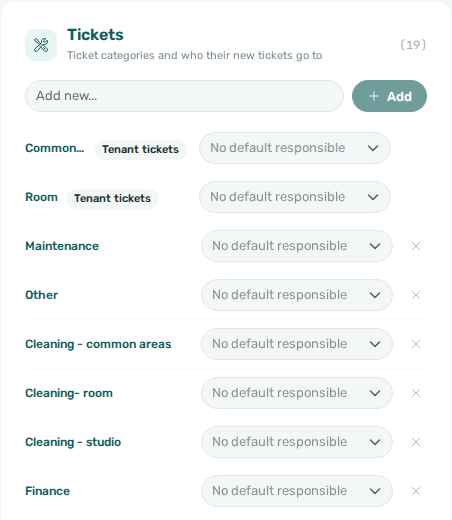Open responsible dropdown for Room category
This screenshot has height=520, width=452.
pyautogui.click(x=295, y=197)
